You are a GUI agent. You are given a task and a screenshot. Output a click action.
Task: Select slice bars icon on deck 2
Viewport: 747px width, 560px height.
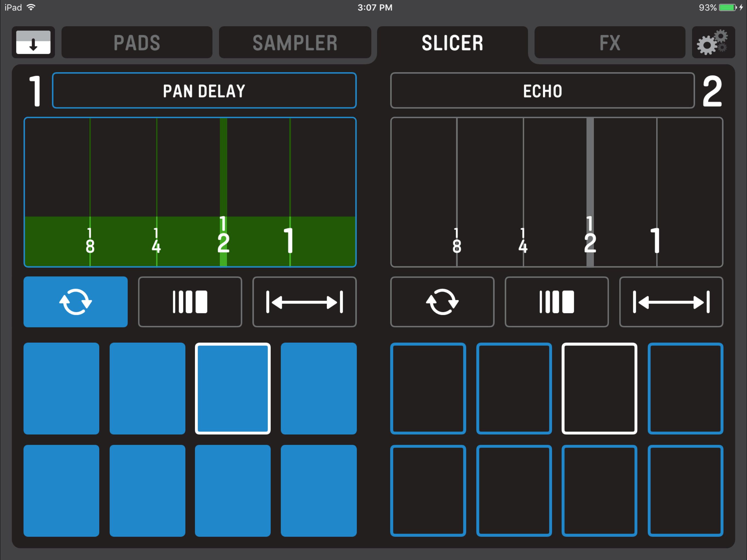point(556,302)
